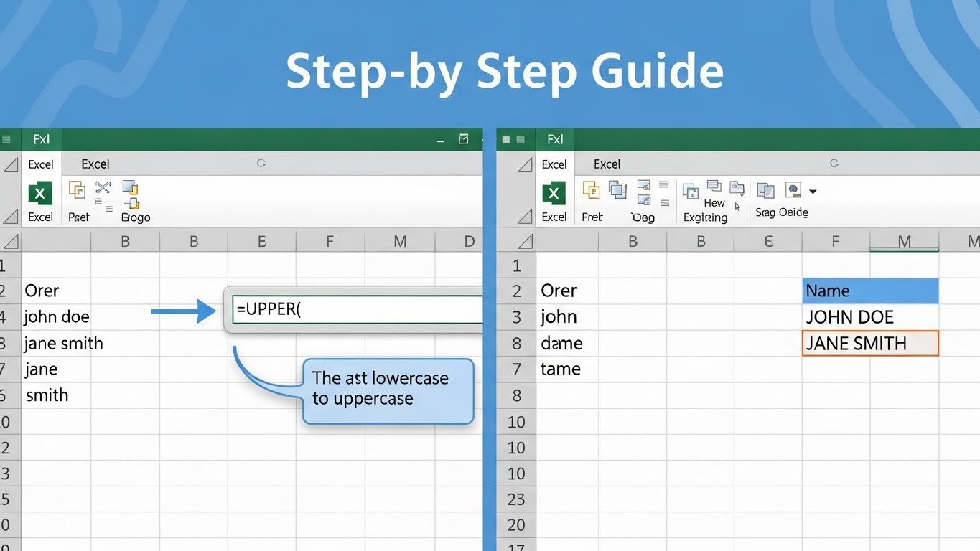Click column header M in the right window

click(904, 240)
